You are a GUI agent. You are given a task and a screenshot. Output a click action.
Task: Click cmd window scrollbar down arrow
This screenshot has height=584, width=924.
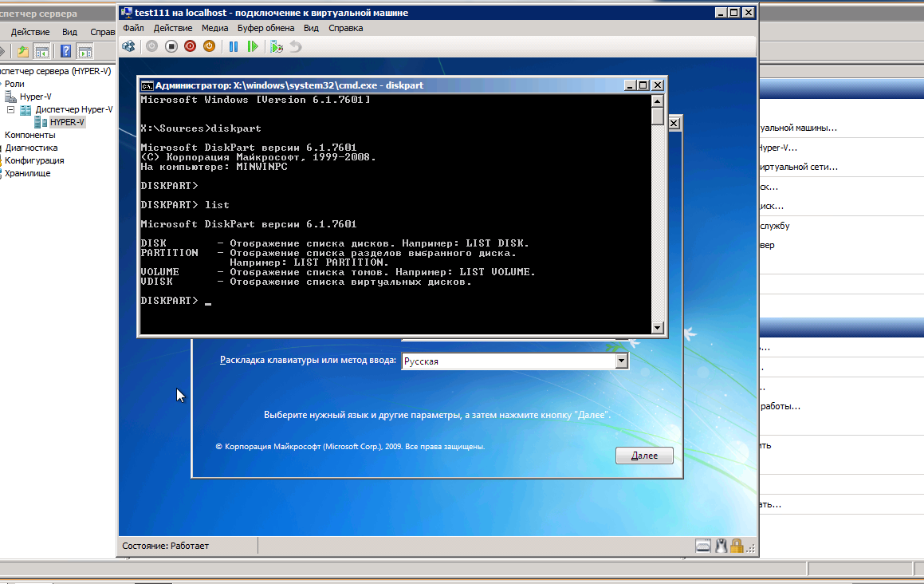click(x=658, y=327)
